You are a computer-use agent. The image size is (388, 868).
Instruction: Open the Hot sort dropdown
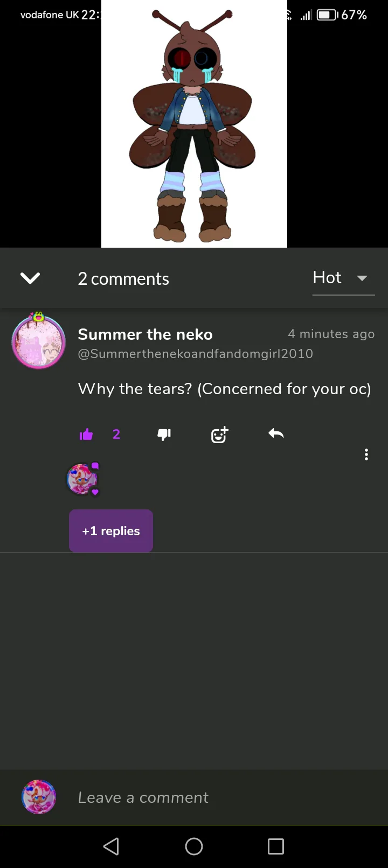tap(343, 278)
